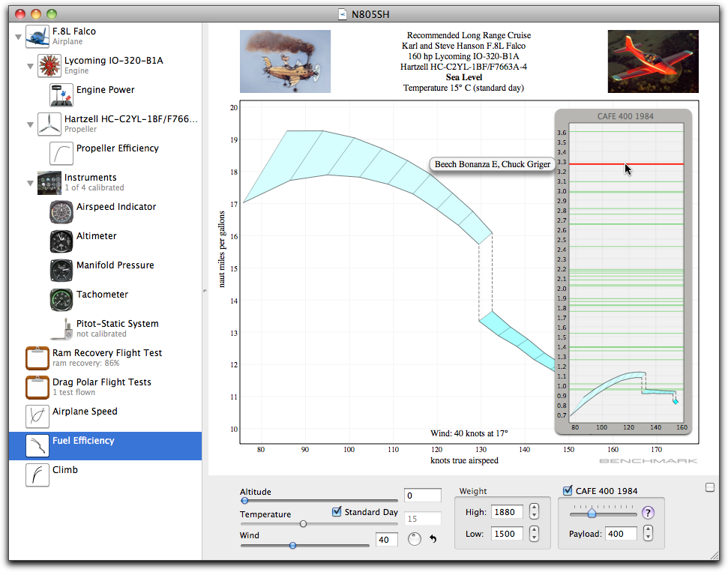Click the Altitude value field

coord(423,496)
